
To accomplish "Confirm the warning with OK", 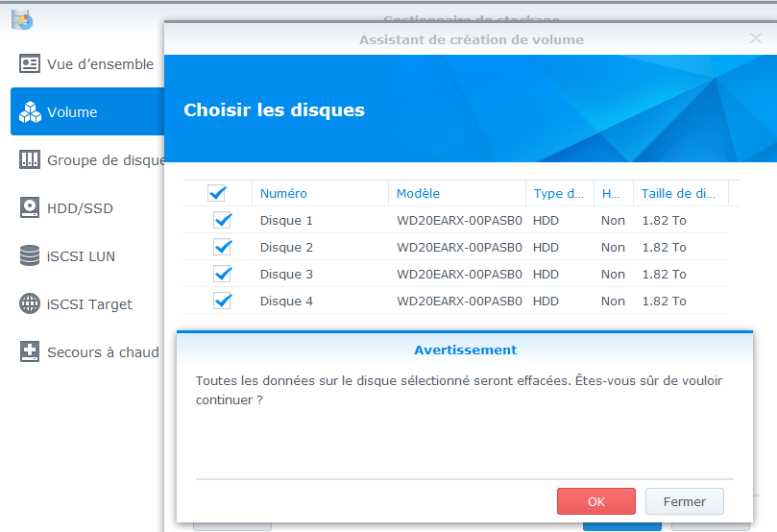I will 596,501.
